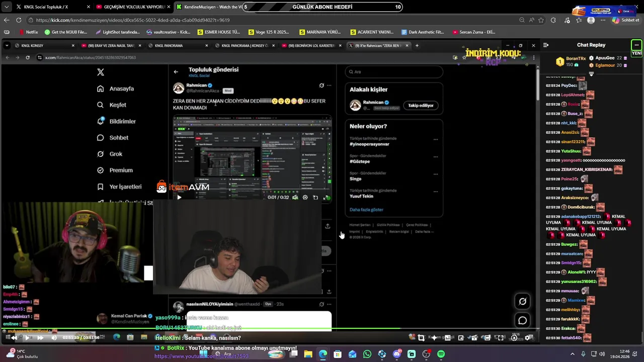
Task: Open Microsoft Edge from the taskbar
Action: (x=323, y=354)
